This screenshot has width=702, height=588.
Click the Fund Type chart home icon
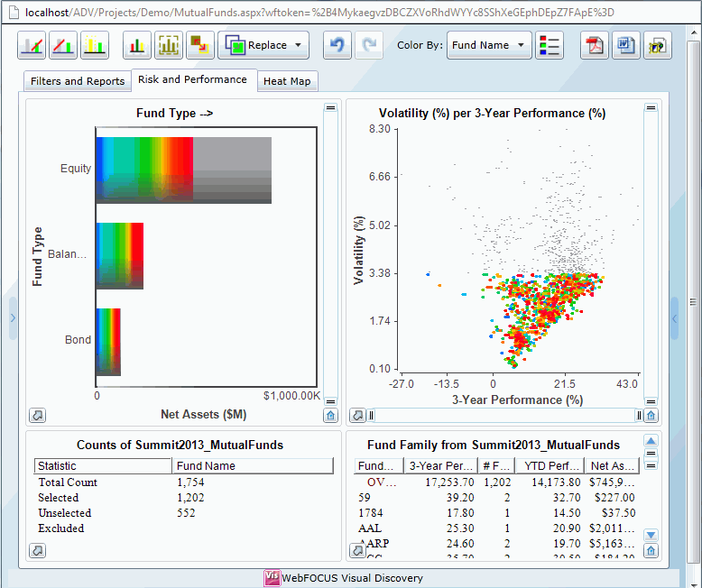coord(330,415)
